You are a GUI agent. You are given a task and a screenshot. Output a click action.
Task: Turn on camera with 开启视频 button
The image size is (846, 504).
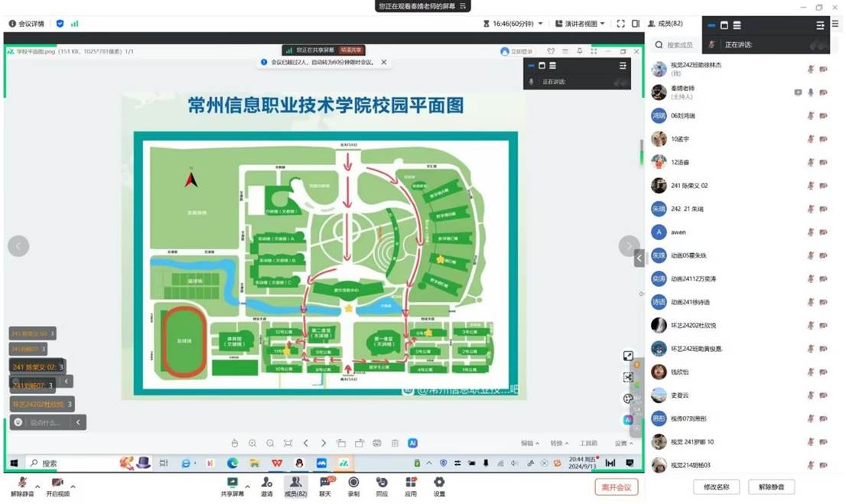(57, 486)
